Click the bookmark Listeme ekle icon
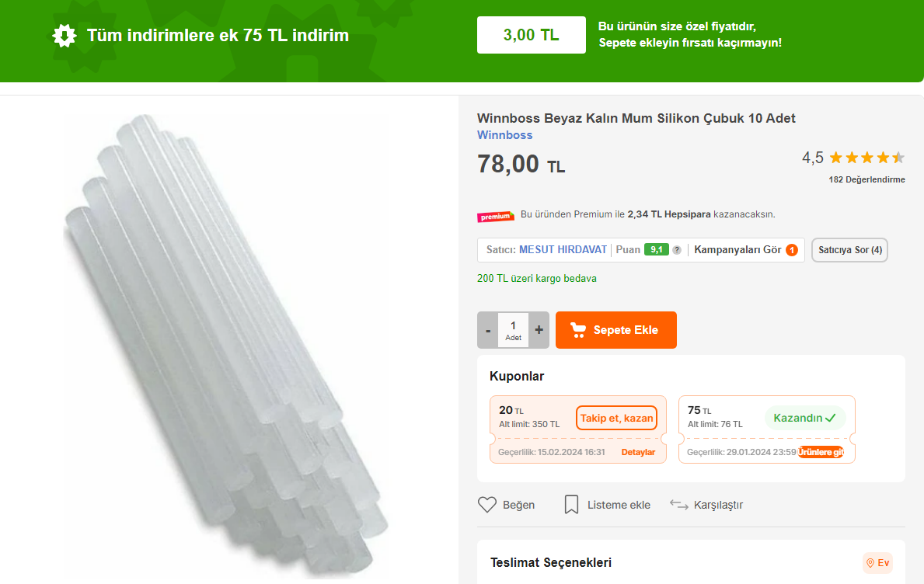This screenshot has height=584, width=924. (x=571, y=505)
